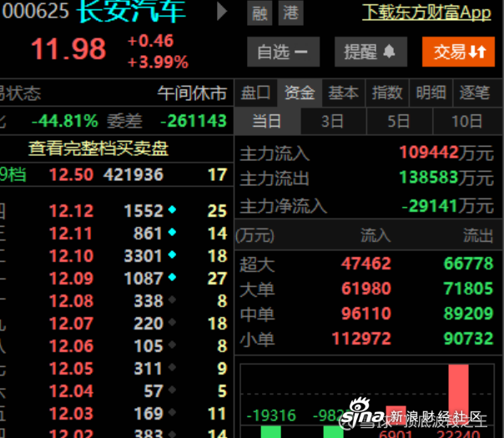The height and width of the screenshot is (438, 504).
Task: Switch to the 逐笔 tab
Action: pos(475,93)
